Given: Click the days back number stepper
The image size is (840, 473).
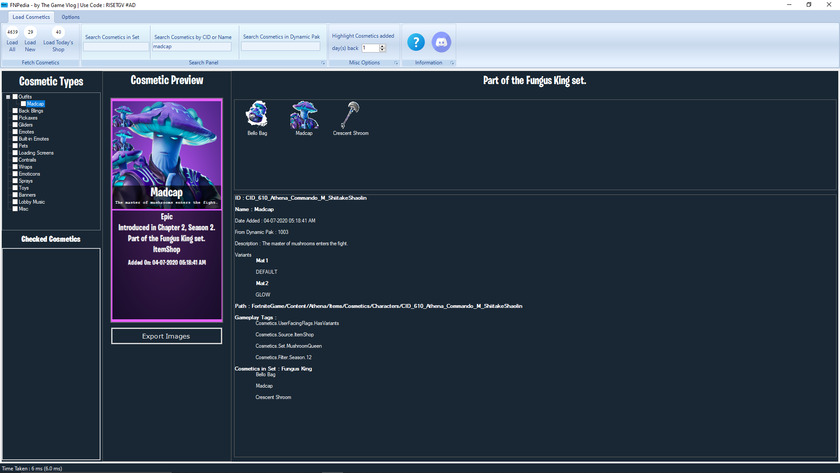Looking at the screenshot, I should [382, 48].
